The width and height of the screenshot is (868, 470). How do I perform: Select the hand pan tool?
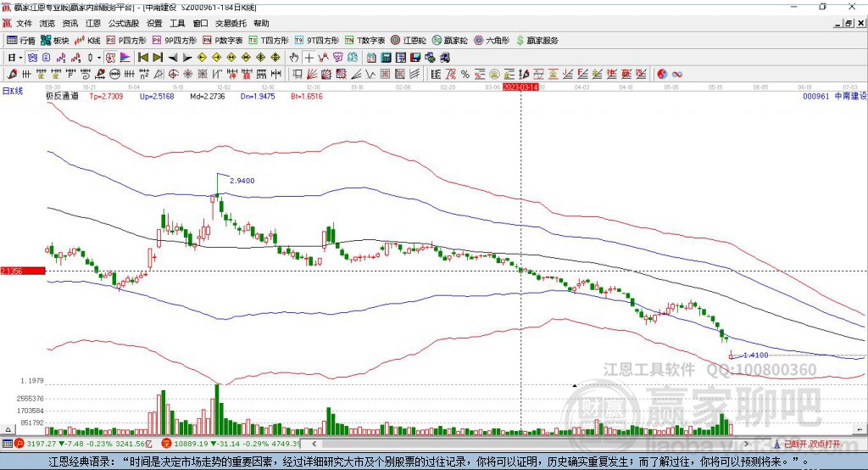pos(294,58)
